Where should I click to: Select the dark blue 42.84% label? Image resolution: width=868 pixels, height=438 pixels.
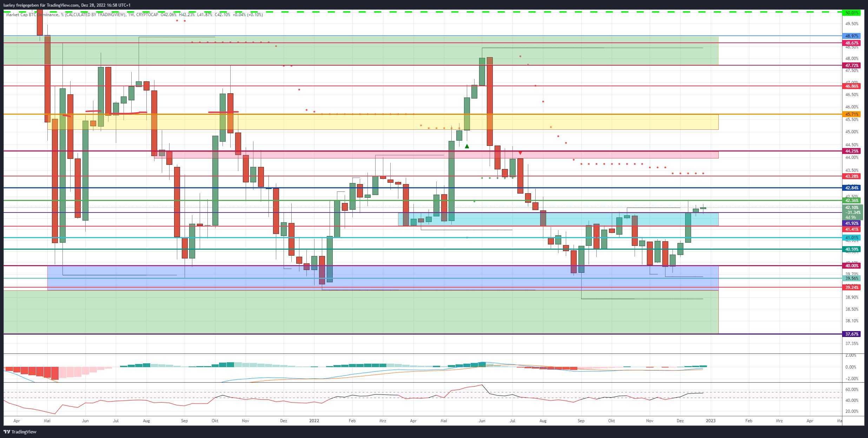852,188
